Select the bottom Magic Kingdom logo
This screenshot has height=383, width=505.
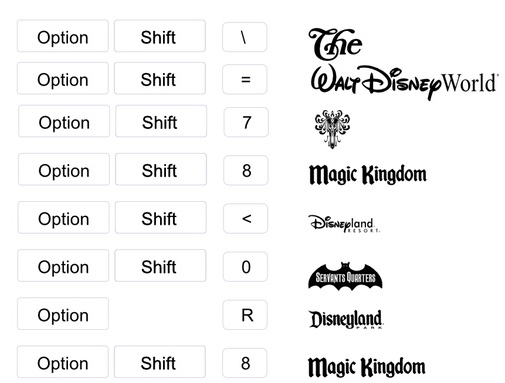[367, 367]
